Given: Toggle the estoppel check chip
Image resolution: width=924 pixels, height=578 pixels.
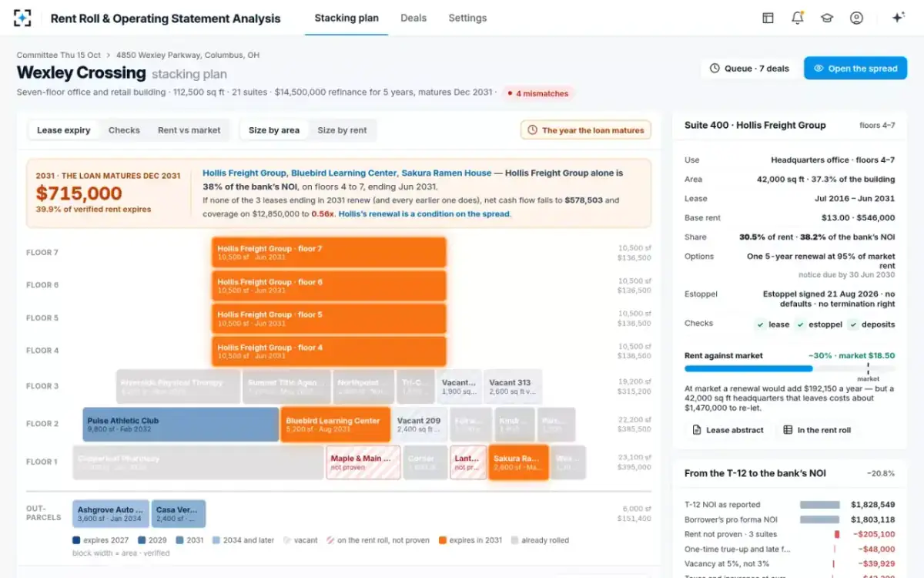Looking at the screenshot, I should [819, 324].
